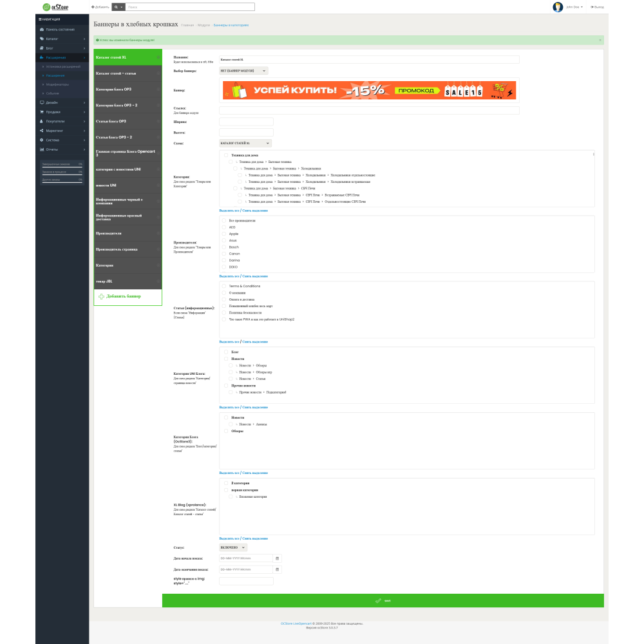This screenshot has height=644, width=644.
Task: Open the 'Статус' dropdown
Action: [232, 547]
